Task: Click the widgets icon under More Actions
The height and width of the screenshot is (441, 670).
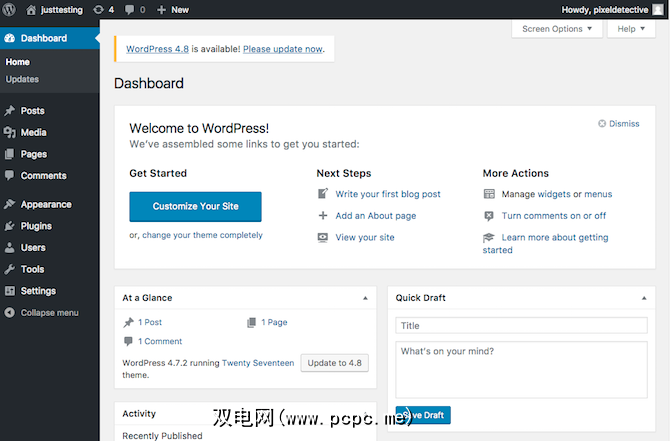Action: click(x=489, y=194)
